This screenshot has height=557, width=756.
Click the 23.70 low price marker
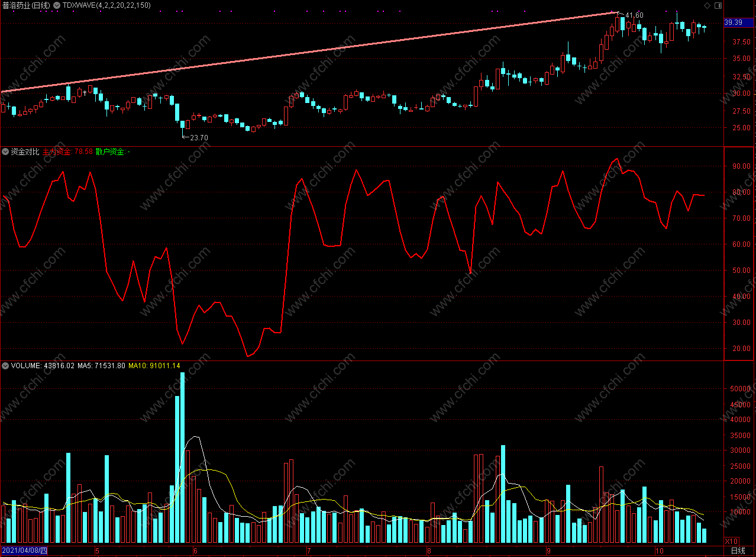pyautogui.click(x=199, y=137)
